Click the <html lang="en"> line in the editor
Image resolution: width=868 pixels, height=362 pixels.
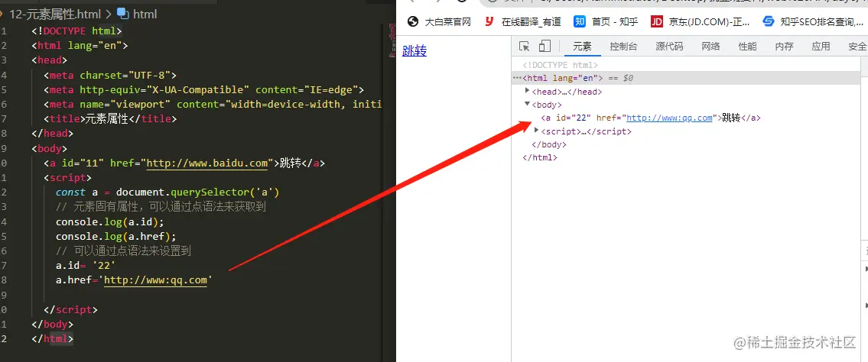point(80,46)
